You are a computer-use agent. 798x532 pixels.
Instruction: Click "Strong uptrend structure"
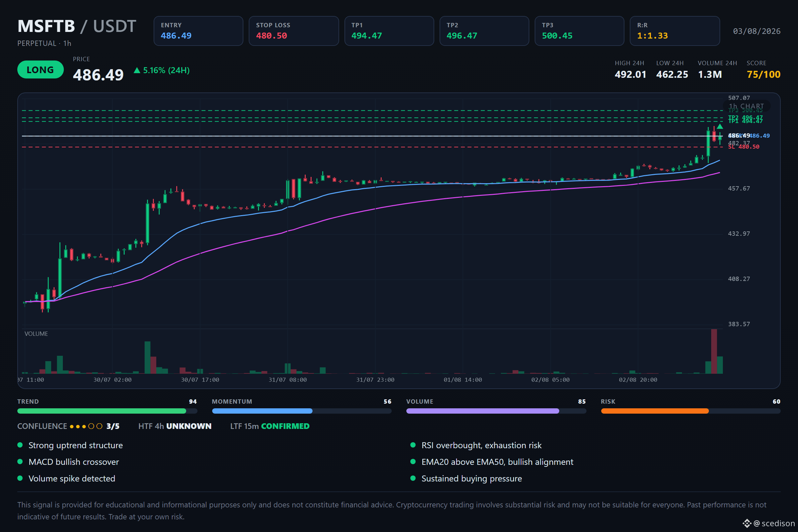tap(76, 445)
